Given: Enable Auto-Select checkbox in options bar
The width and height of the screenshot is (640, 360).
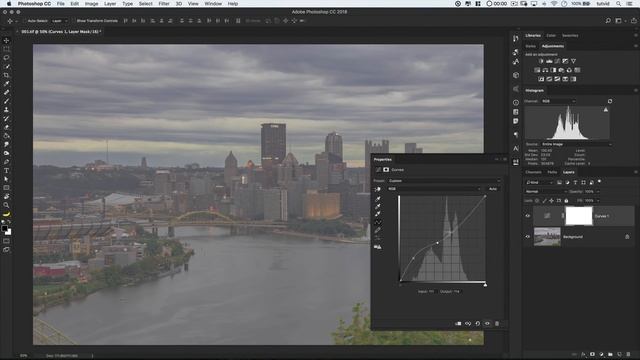Looking at the screenshot, I should [x=25, y=21].
